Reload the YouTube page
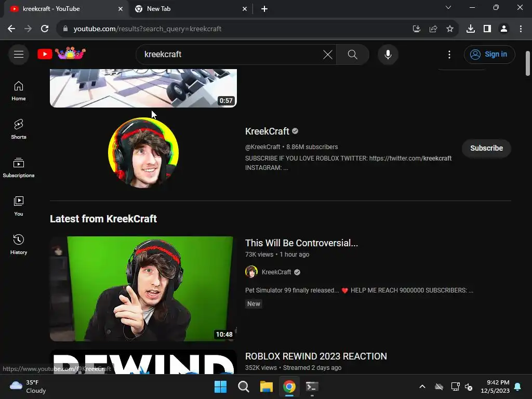 click(x=45, y=29)
